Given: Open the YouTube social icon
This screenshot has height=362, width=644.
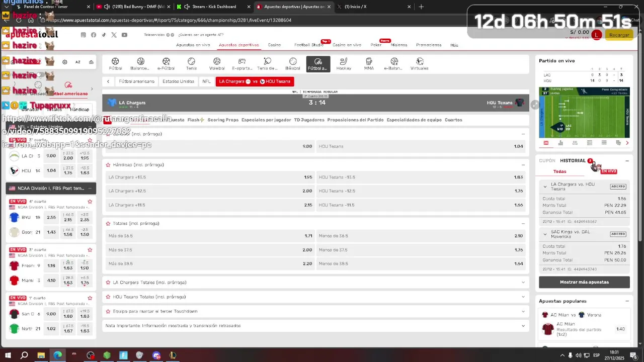Looking at the screenshot, I should (124, 35).
